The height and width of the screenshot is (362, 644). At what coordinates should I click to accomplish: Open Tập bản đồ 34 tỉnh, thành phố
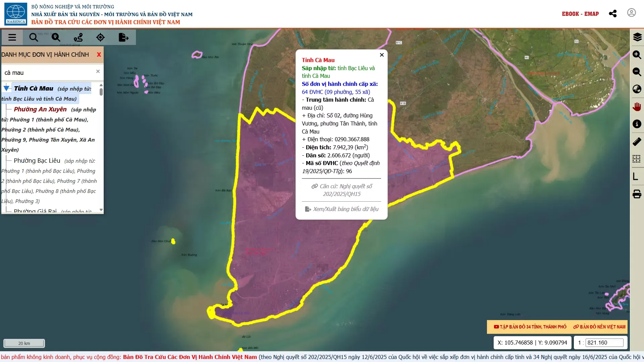(530, 327)
